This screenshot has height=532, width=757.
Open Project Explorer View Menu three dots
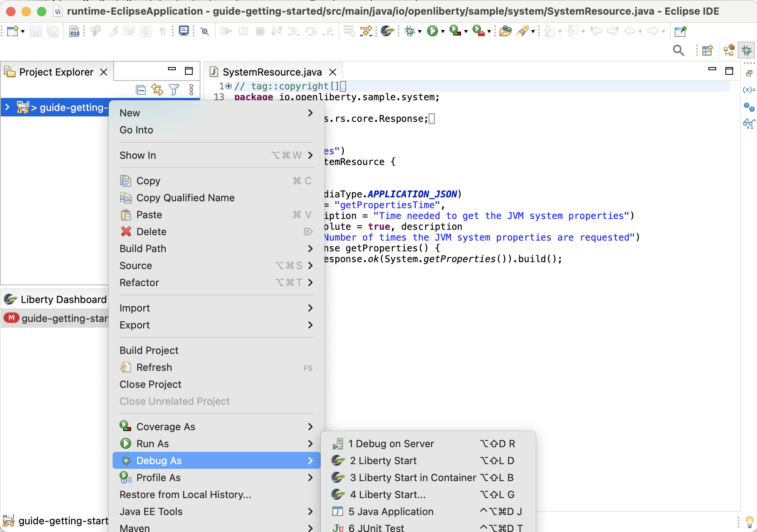pyautogui.click(x=191, y=90)
